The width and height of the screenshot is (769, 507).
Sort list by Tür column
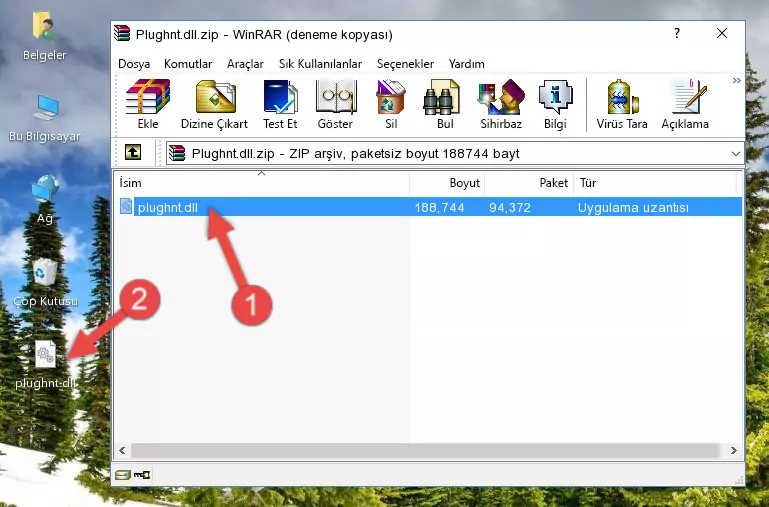click(x=655, y=182)
